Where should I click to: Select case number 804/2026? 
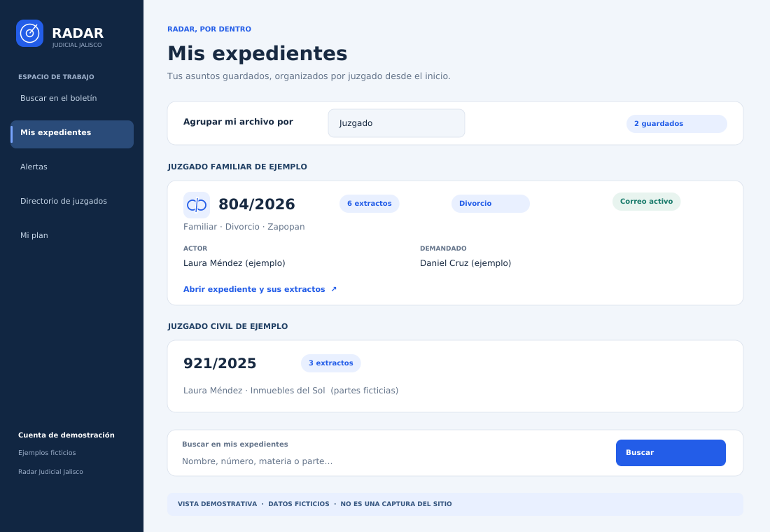tap(257, 204)
